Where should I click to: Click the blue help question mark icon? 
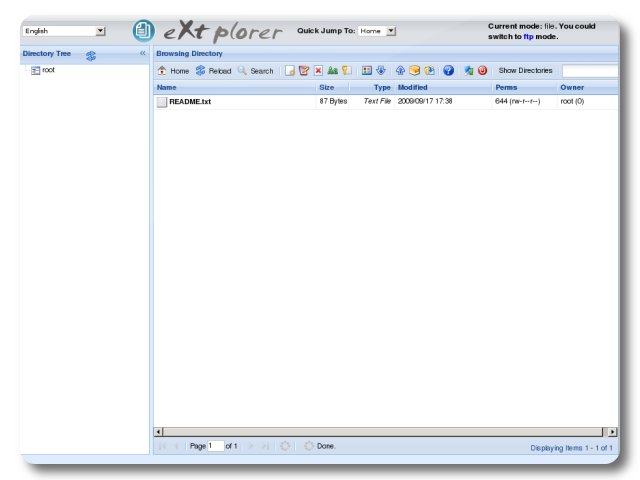[x=448, y=71]
